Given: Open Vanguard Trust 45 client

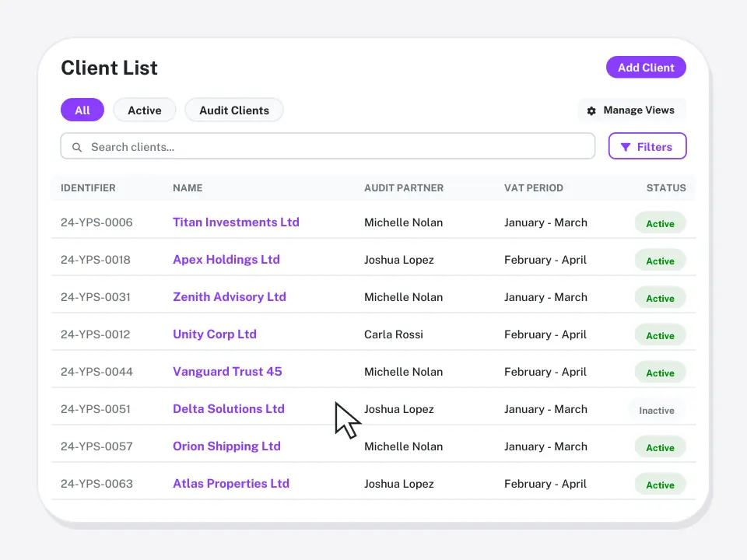Looking at the screenshot, I should coord(227,372).
